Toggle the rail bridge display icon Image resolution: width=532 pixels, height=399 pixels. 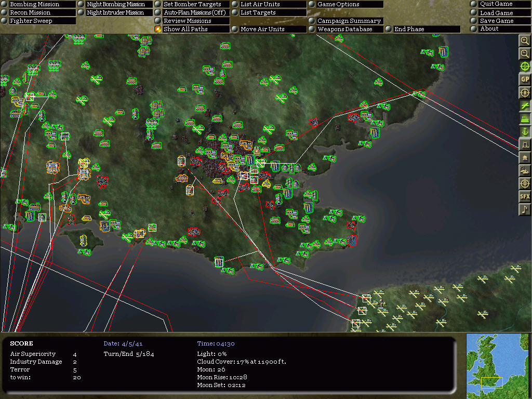(525, 144)
